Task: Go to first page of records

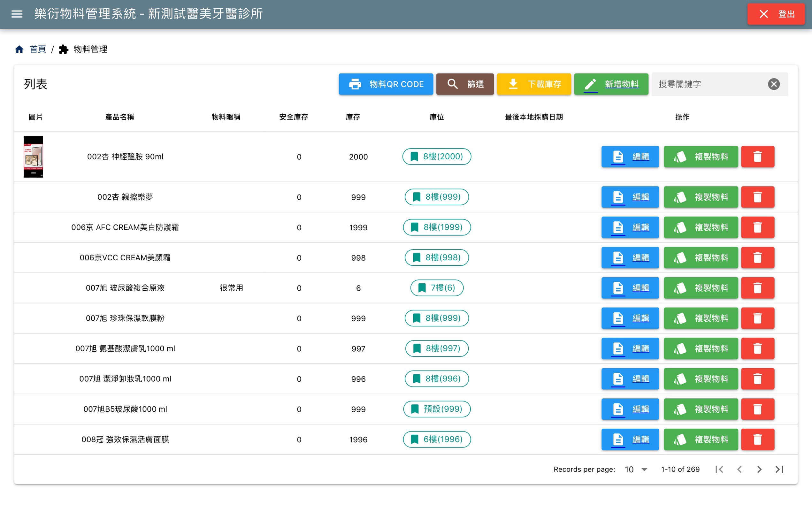Action: point(719,470)
